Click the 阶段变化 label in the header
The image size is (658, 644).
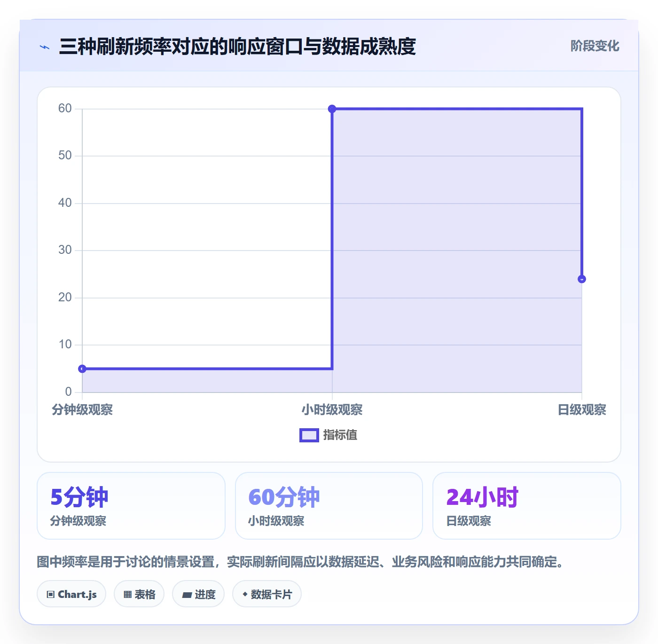click(595, 46)
